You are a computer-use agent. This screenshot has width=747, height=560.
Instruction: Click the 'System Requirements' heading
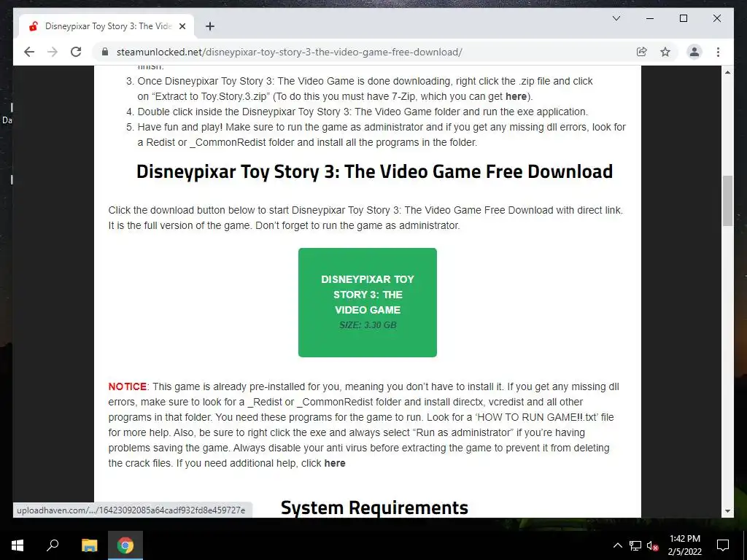(374, 507)
